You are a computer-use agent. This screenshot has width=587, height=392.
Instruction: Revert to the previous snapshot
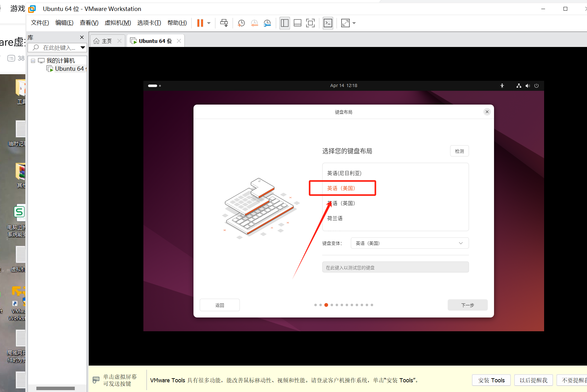[x=254, y=23]
